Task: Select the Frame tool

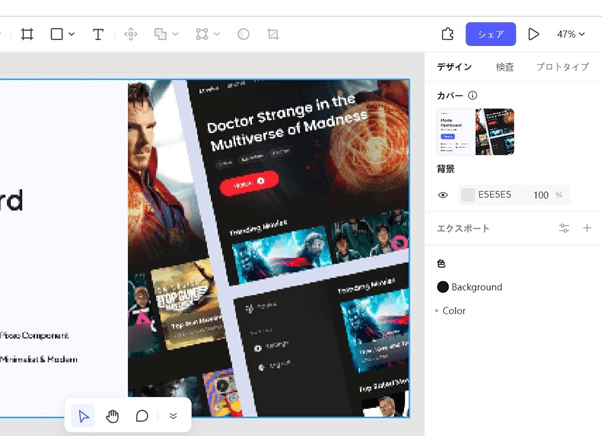Action: coord(27,34)
